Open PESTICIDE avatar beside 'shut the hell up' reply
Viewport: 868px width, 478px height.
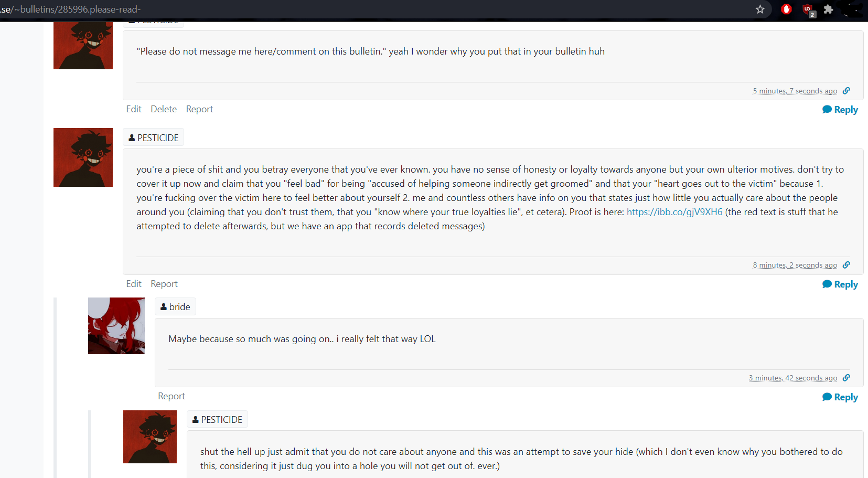(150, 437)
